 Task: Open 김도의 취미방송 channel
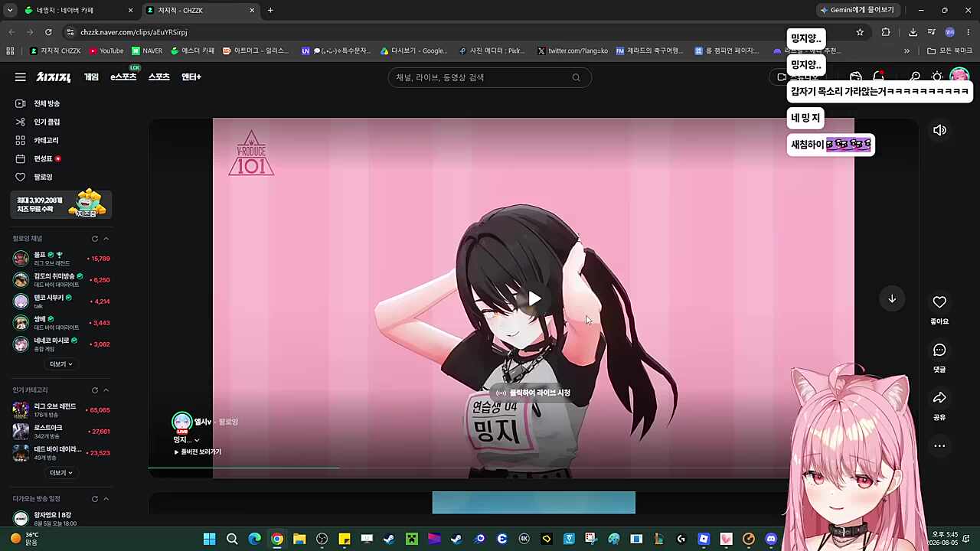(x=61, y=280)
